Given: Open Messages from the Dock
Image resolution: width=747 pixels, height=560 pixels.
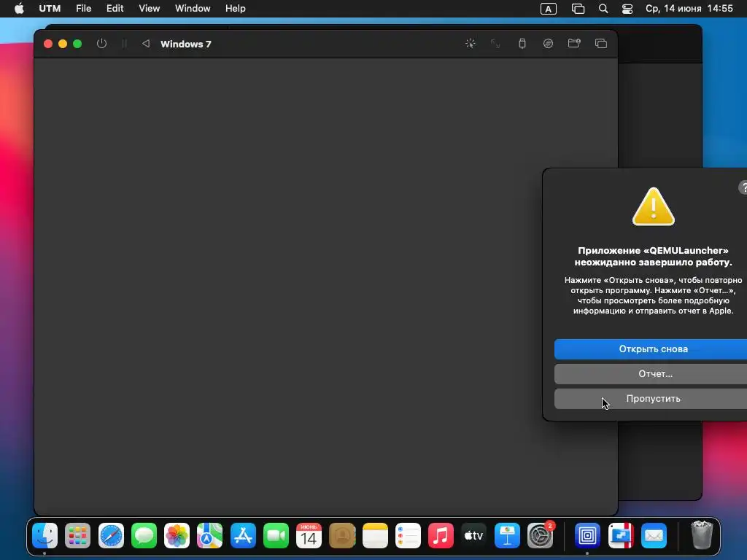Looking at the screenshot, I should (x=144, y=536).
